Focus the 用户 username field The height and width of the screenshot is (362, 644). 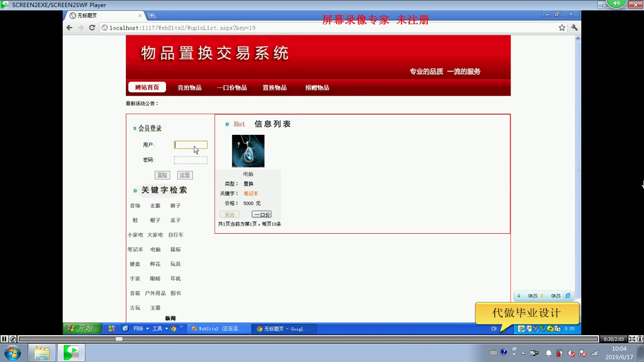pos(190,145)
